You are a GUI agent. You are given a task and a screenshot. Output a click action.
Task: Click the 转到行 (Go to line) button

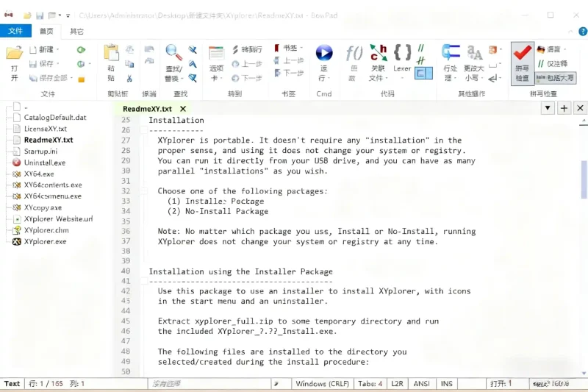[247, 49]
